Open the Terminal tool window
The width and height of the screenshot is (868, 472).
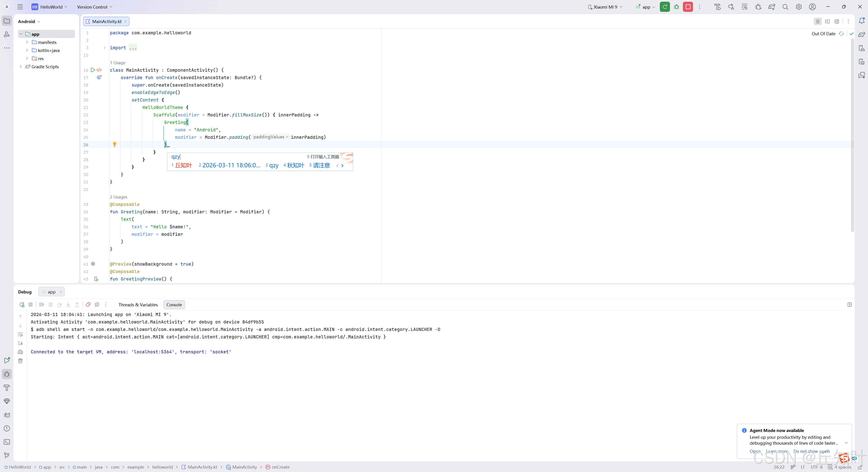(x=7, y=442)
